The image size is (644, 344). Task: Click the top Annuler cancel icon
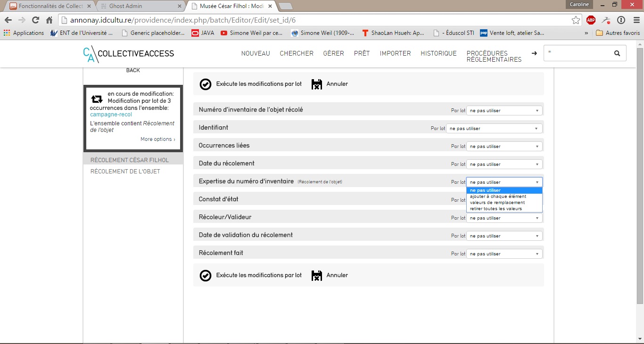(317, 84)
